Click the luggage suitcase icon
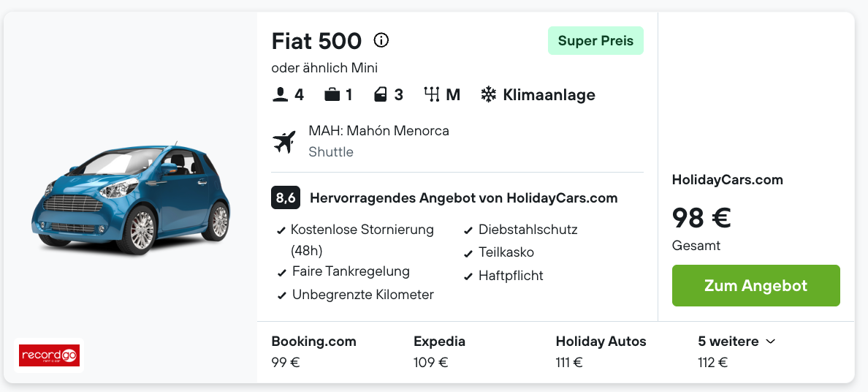Screen dimensions: 868x392 click(332, 95)
